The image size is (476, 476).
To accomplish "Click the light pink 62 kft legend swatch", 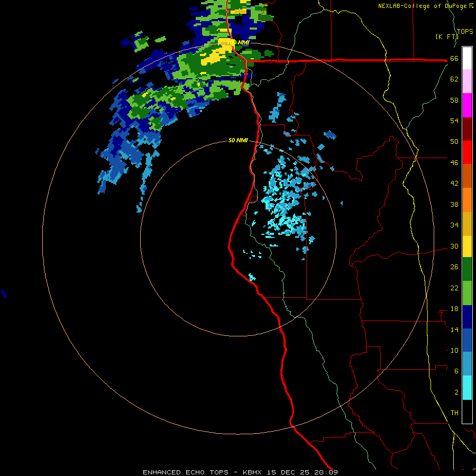I will point(467,81).
